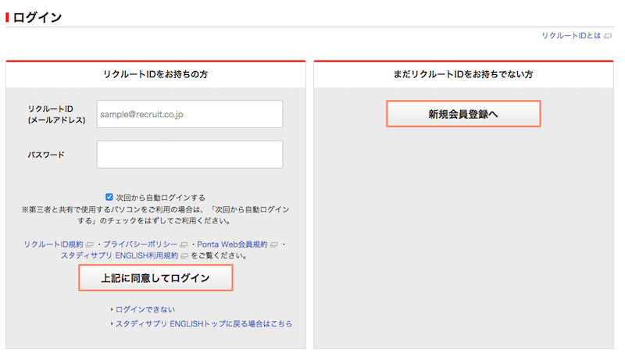
Task: Click external-window icon after Ponta Web会員規約
Action: (x=274, y=244)
